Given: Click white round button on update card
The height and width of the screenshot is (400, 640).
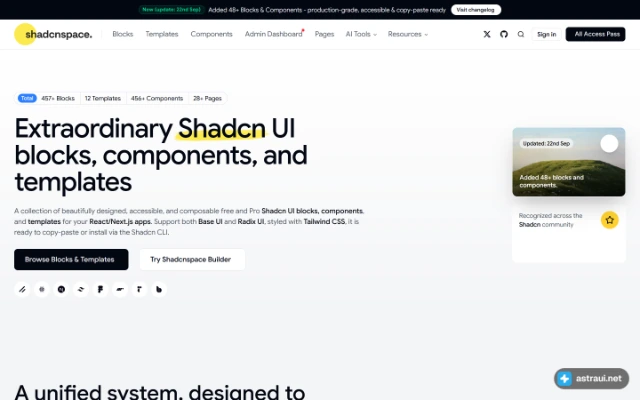Looking at the screenshot, I should coord(609,143).
